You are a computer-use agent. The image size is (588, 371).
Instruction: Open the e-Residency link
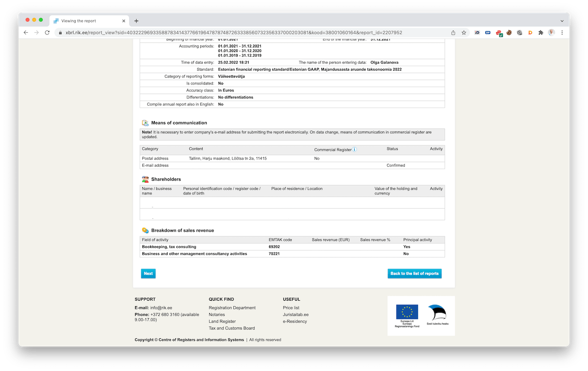[295, 321]
